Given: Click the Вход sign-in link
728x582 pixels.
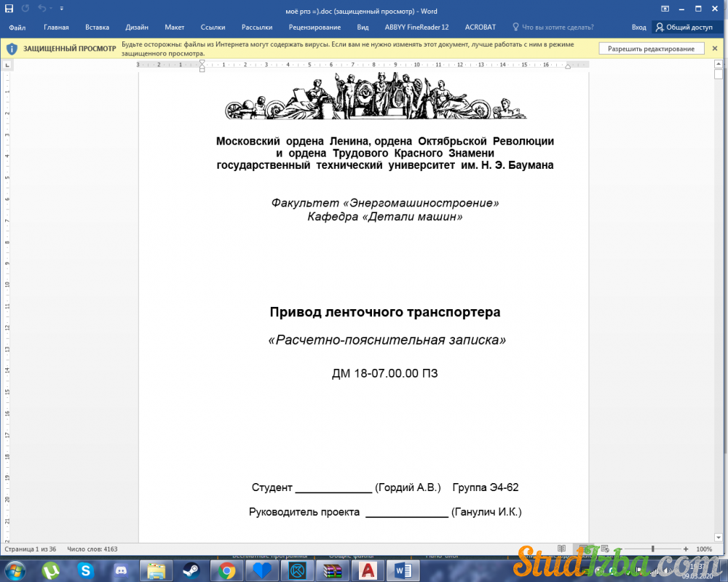Looking at the screenshot, I should [x=639, y=28].
